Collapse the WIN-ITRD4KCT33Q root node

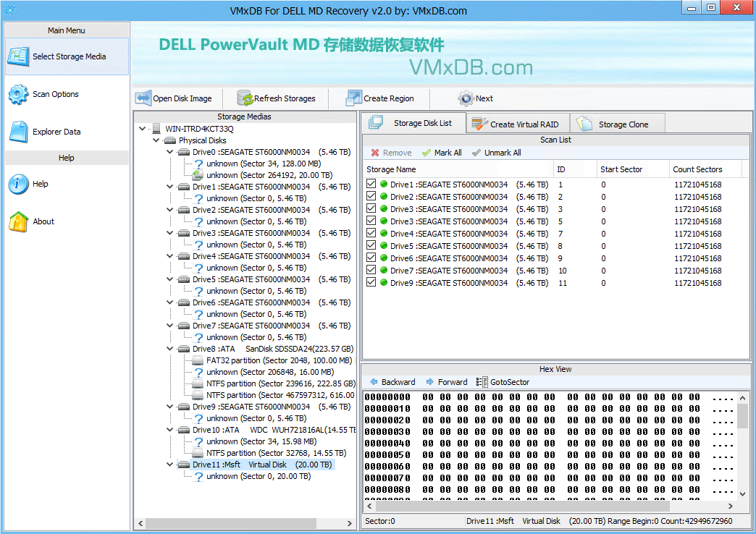142,129
